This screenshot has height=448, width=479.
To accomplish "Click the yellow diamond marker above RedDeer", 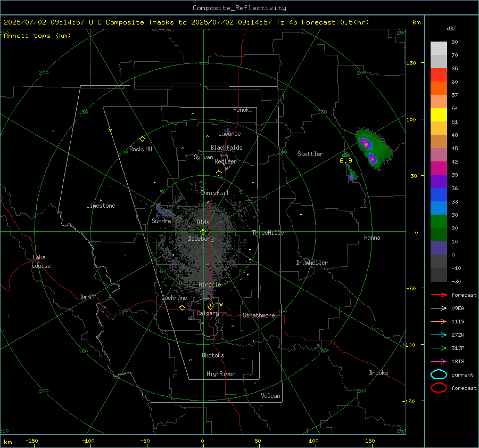I will (x=219, y=173).
